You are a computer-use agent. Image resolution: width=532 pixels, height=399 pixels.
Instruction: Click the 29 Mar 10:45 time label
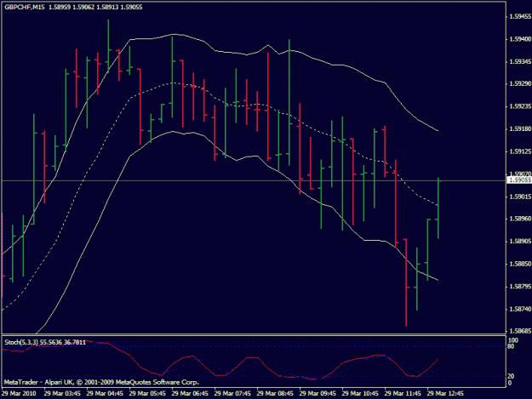pyautogui.click(x=360, y=394)
